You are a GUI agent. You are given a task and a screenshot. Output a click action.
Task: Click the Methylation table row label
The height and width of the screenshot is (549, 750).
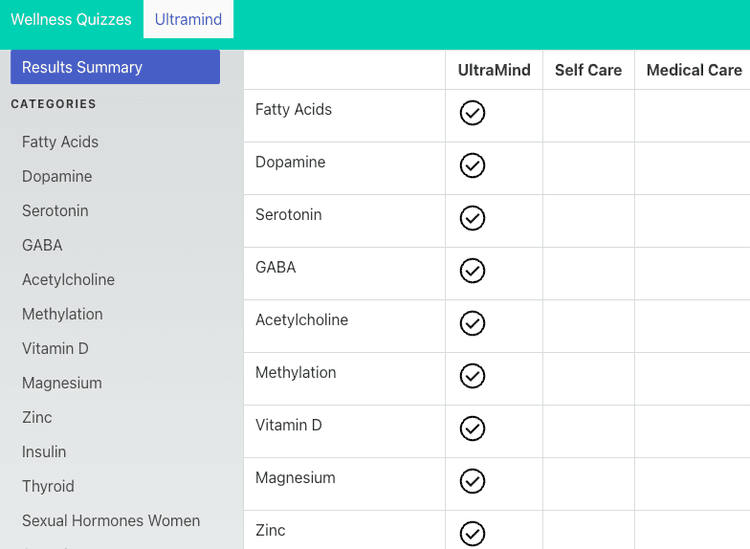click(x=296, y=373)
